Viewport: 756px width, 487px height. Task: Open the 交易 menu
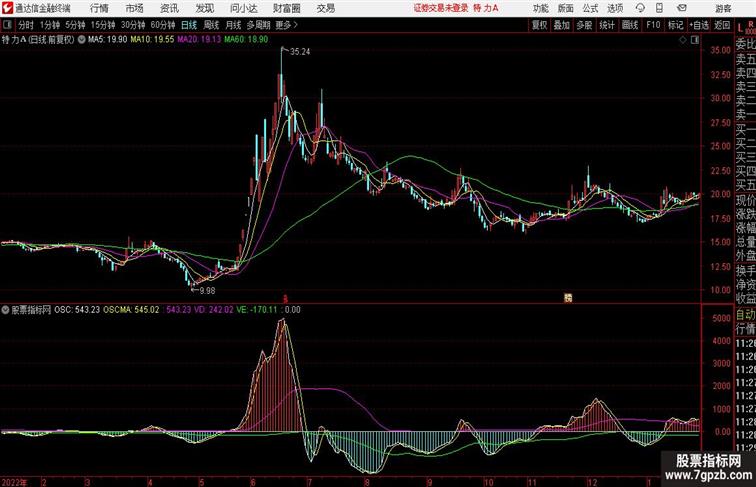[325, 8]
